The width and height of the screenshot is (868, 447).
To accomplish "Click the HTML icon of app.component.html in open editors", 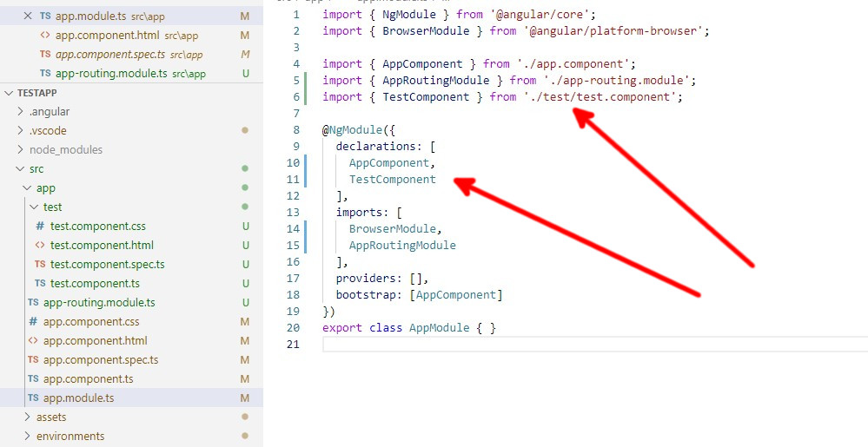I will (45, 36).
